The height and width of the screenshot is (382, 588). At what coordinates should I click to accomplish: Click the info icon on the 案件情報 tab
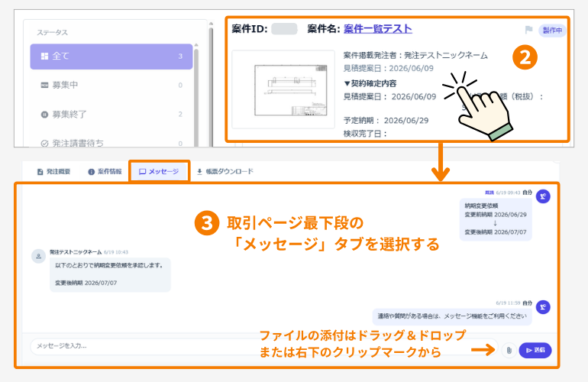(91, 172)
